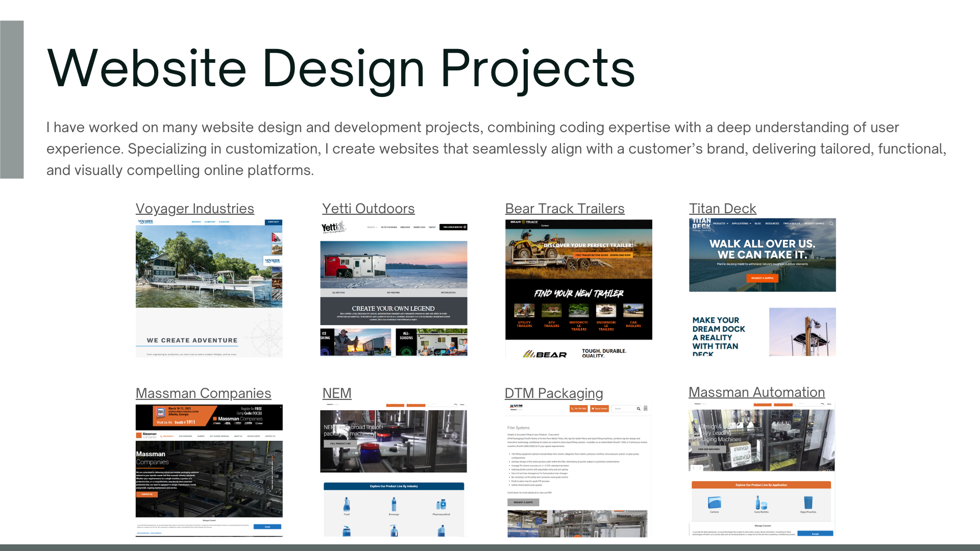Open the DTM Packaging link
The image size is (980, 551).
(554, 393)
